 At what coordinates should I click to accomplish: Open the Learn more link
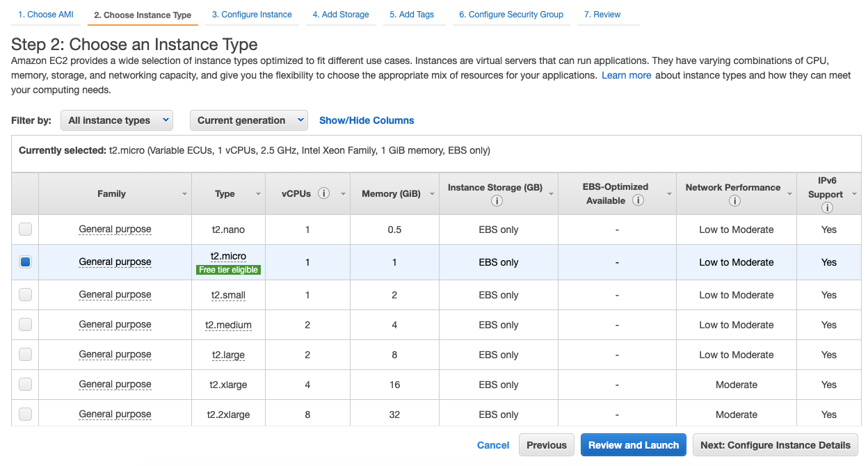[x=625, y=75]
